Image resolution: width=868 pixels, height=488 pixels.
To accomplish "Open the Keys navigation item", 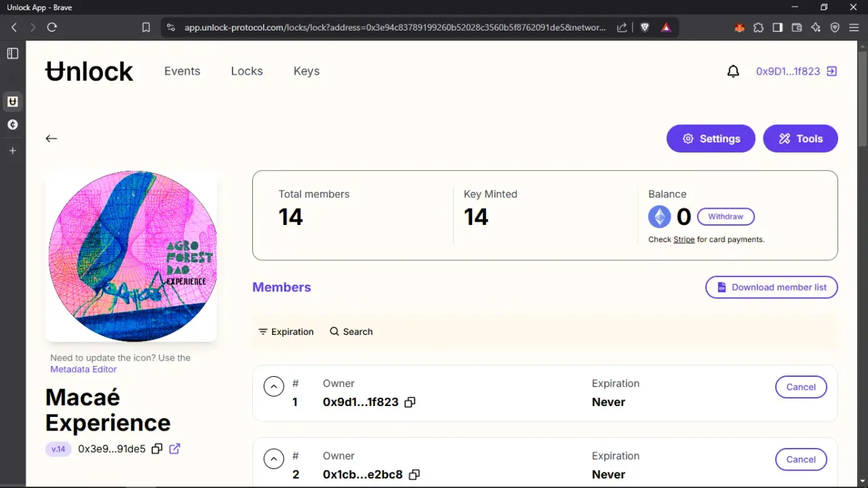I will pyautogui.click(x=307, y=71).
